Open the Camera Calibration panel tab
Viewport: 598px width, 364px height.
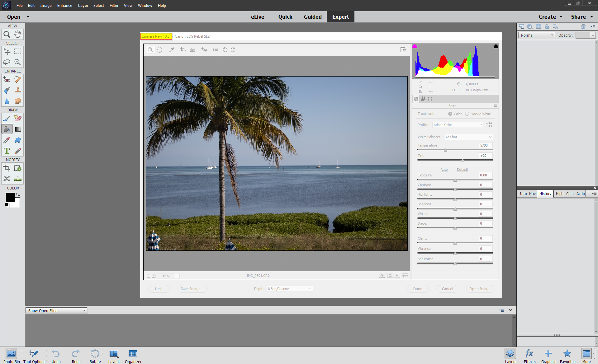click(430, 99)
